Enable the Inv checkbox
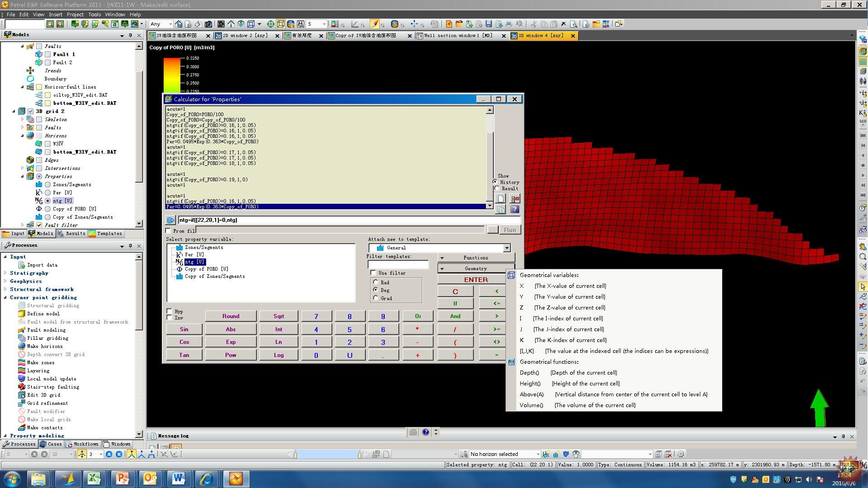Image resolution: width=868 pixels, height=488 pixels. [170, 318]
